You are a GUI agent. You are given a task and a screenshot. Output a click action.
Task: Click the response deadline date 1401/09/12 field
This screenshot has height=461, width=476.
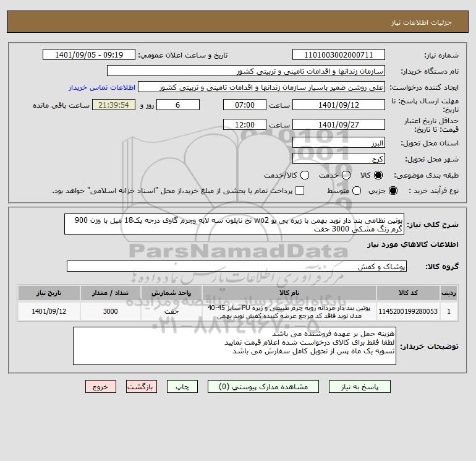coord(339,105)
